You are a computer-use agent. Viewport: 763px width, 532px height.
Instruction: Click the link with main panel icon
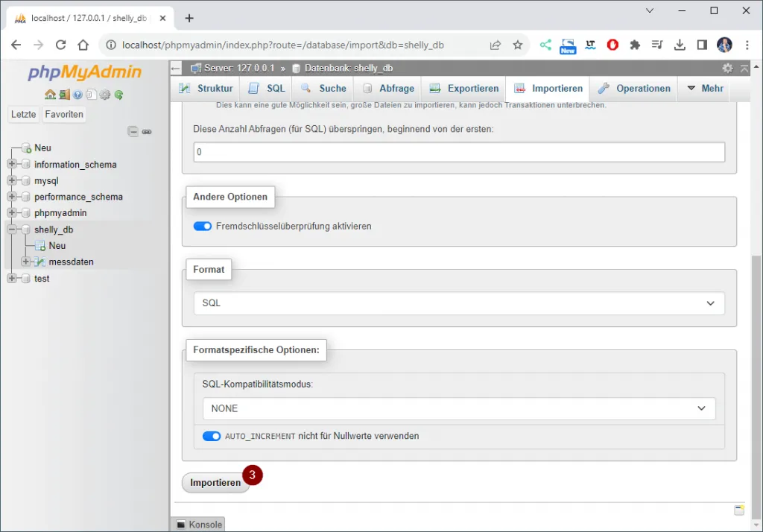tap(147, 132)
